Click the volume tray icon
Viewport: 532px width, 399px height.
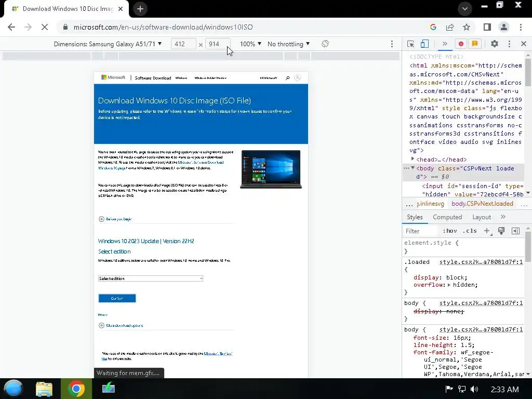pyautogui.click(x=474, y=389)
